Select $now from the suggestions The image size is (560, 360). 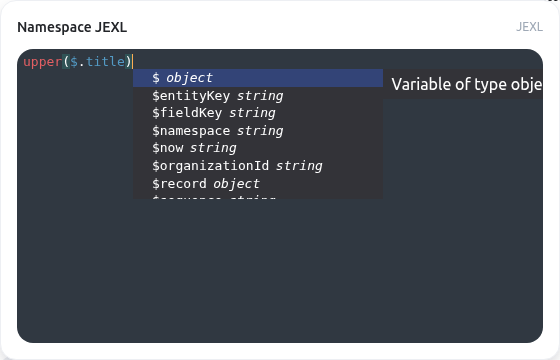point(258,148)
